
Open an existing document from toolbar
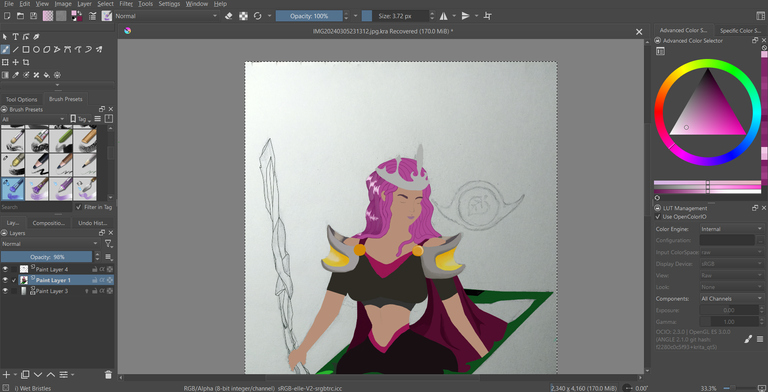pyautogui.click(x=20, y=16)
